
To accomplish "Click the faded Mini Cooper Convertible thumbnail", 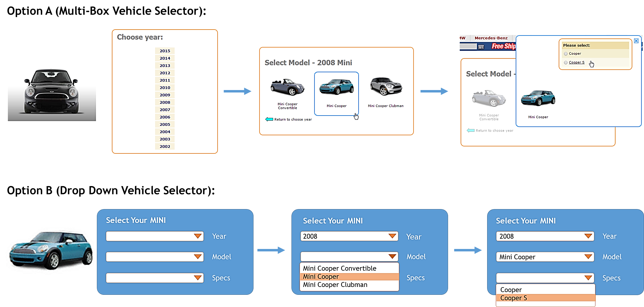I will (489, 98).
